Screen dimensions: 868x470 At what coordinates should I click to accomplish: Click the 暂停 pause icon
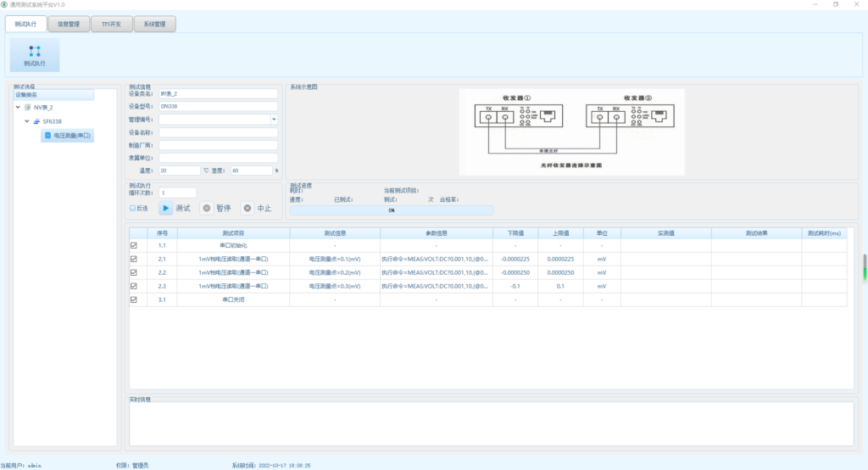click(206, 208)
